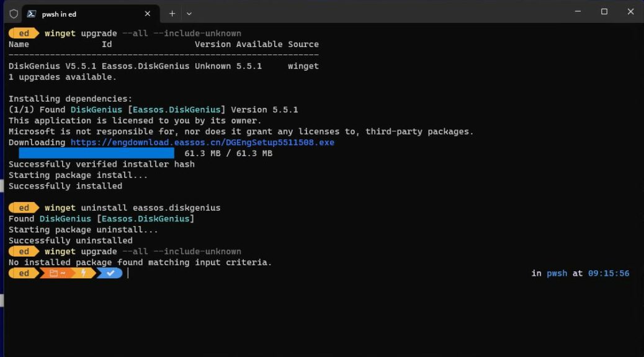
Task: Click the bottom 'ed' prompt badge
Action: (x=24, y=273)
